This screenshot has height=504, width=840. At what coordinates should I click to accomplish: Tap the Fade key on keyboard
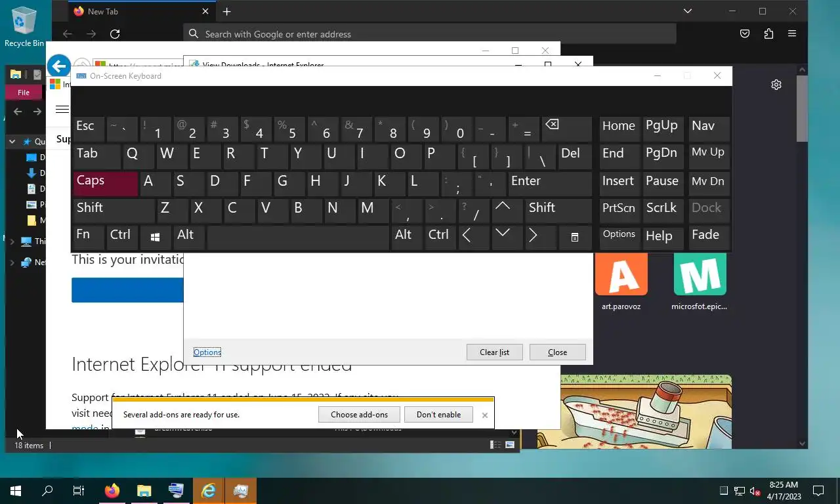point(709,238)
